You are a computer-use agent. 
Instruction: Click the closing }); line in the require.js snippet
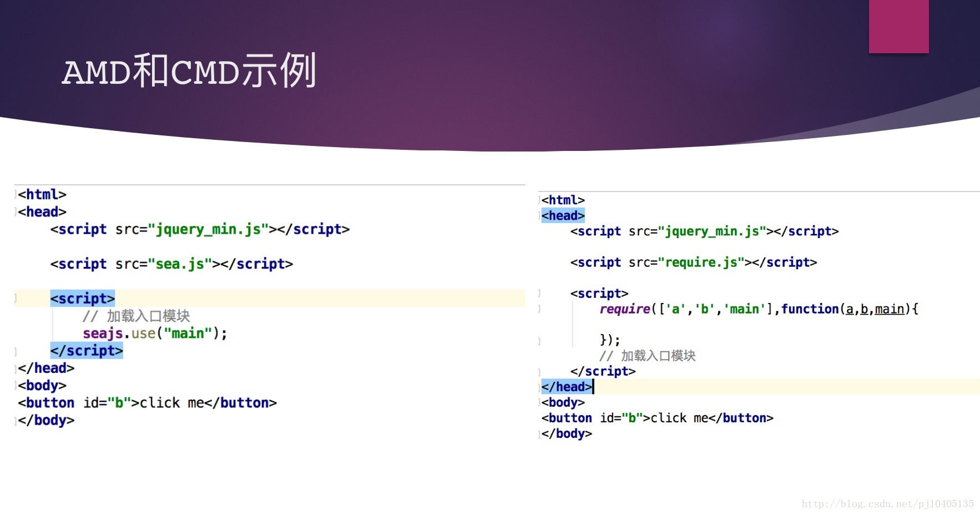coord(609,340)
